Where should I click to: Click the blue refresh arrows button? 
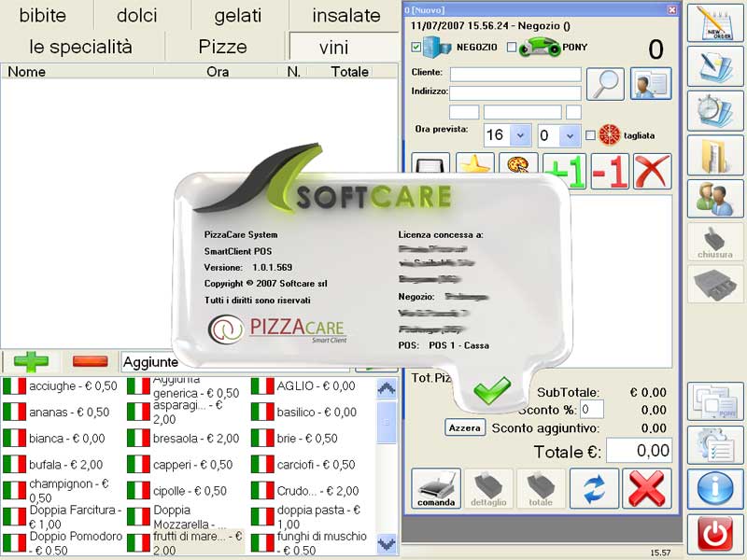(594, 488)
